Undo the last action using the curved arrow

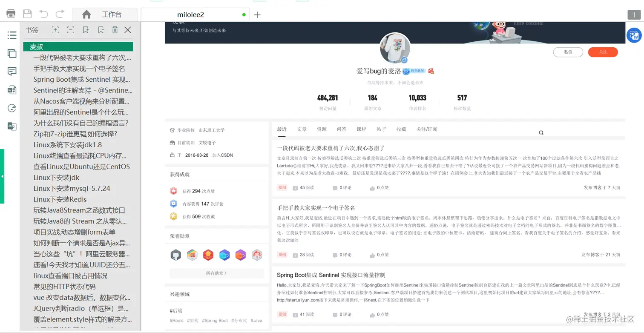point(43,14)
